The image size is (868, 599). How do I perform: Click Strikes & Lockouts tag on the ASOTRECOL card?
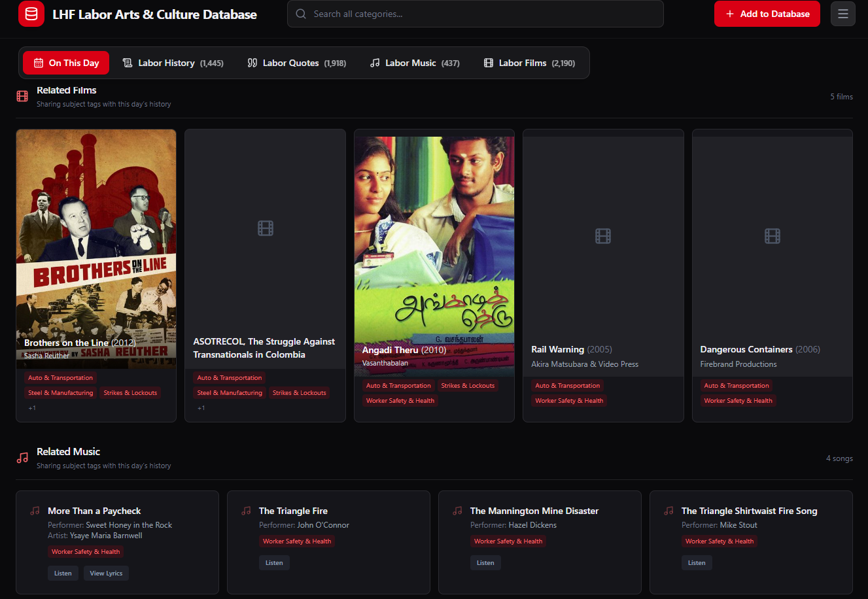coord(300,393)
